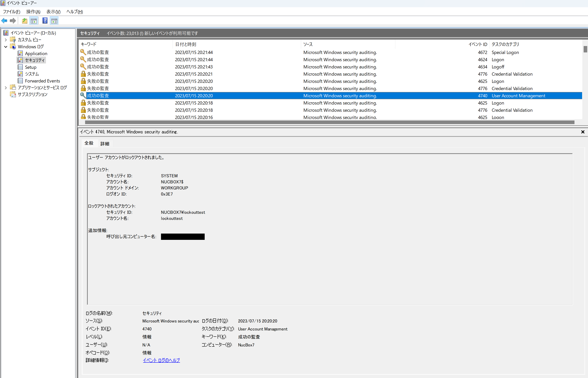Switch to the 詳細 tab
This screenshot has width=588, height=378.
[x=105, y=143]
